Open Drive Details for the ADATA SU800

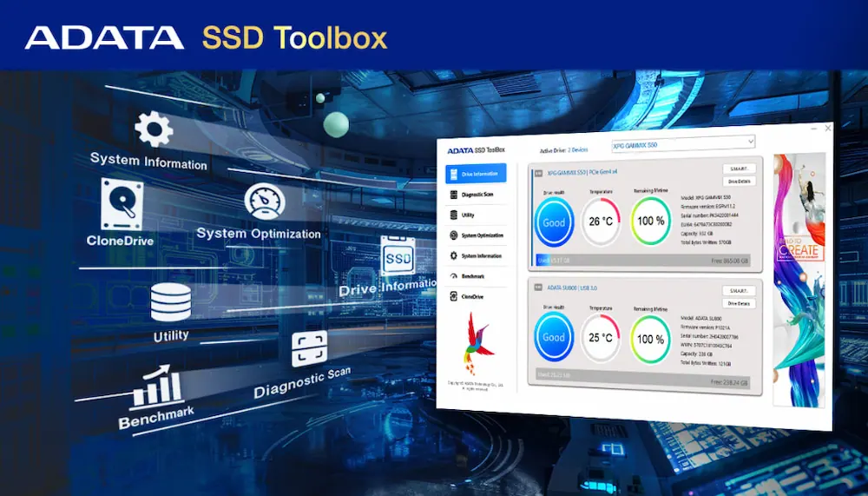739,303
